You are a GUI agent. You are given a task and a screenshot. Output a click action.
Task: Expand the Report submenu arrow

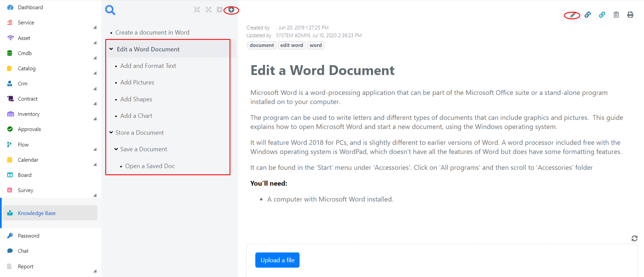95,271
